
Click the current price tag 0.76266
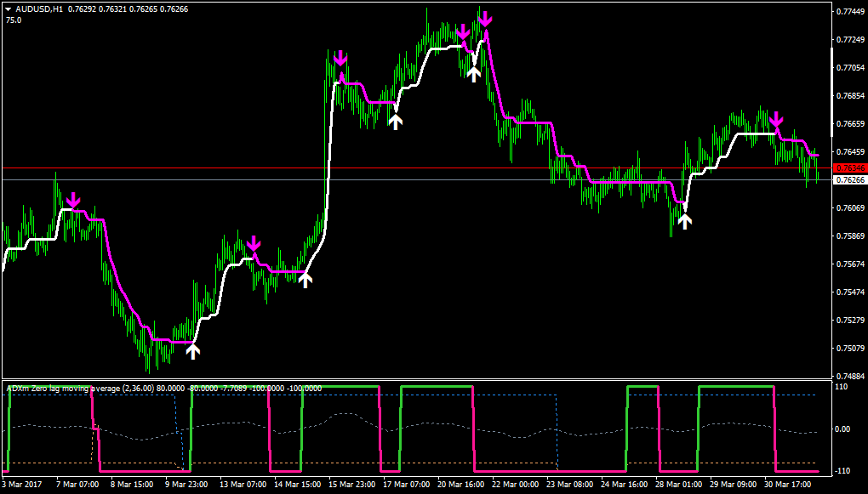tap(851, 179)
